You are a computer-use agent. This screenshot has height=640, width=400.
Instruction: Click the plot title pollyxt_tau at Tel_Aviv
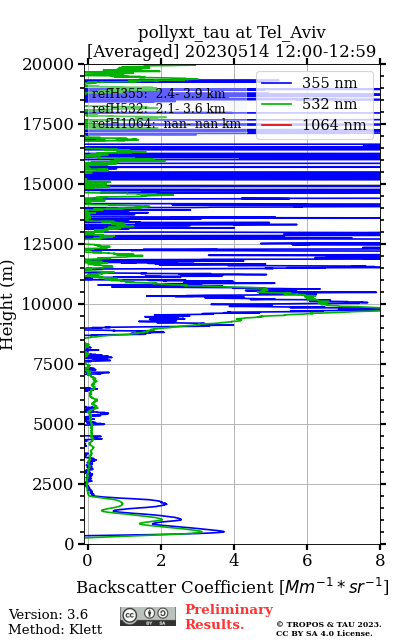pyautogui.click(x=232, y=33)
